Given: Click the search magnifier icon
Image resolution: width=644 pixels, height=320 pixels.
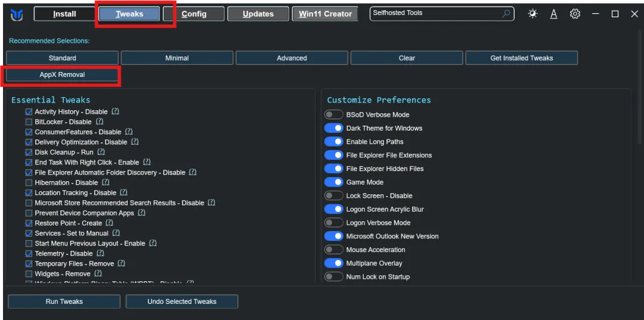Looking at the screenshot, I should (506, 14).
